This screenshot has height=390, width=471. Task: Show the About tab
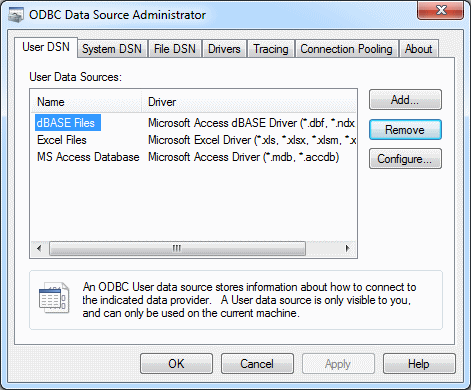pos(419,49)
